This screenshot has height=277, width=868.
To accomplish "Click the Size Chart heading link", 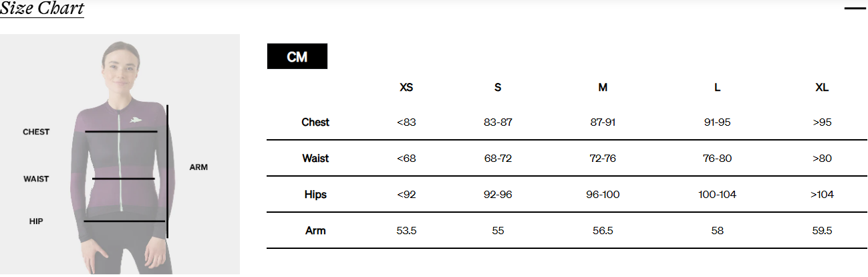I will click(x=42, y=9).
